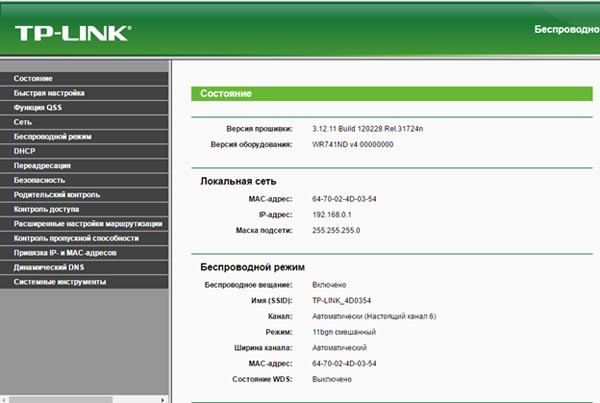Click the Локальная сеть section heading
600x403 pixels.
[238, 181]
